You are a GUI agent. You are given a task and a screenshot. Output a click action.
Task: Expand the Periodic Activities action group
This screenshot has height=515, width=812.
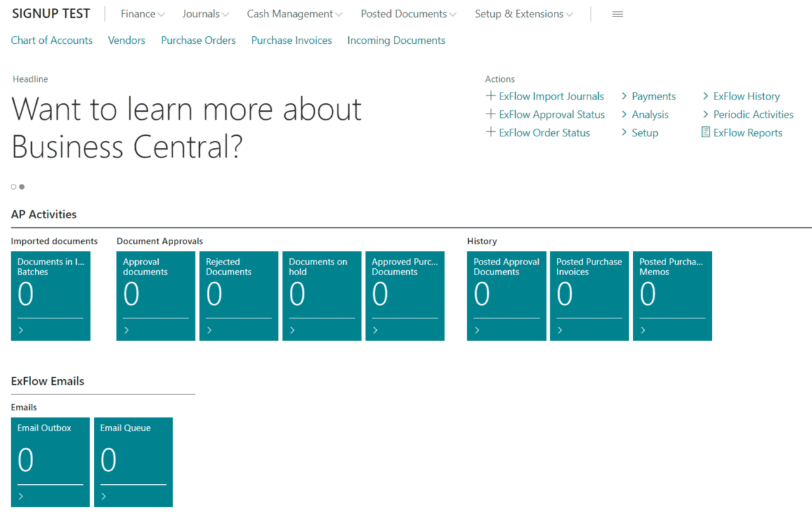(x=748, y=115)
